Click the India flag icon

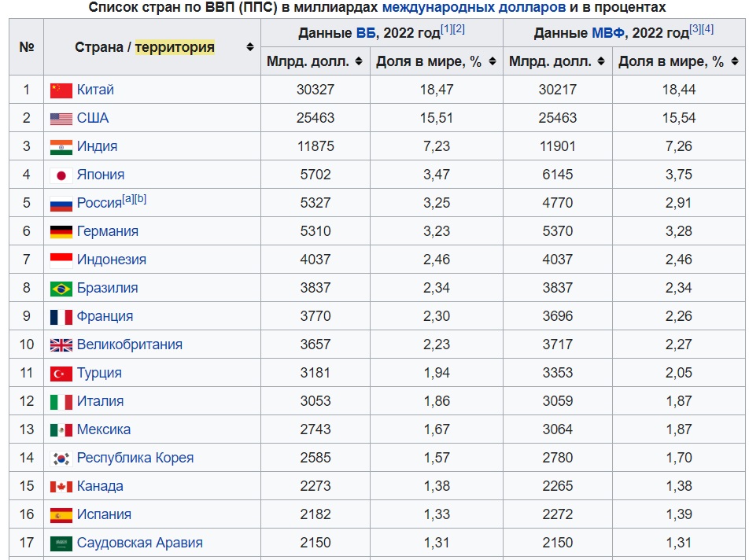click(x=61, y=147)
